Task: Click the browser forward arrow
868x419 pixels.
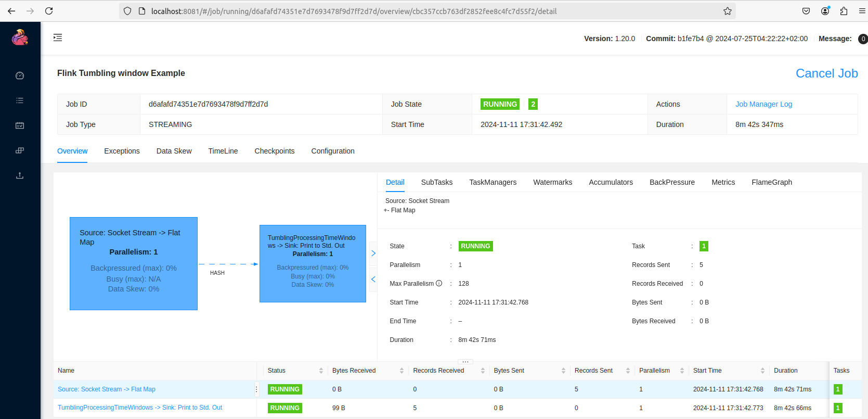Action: pos(30,11)
